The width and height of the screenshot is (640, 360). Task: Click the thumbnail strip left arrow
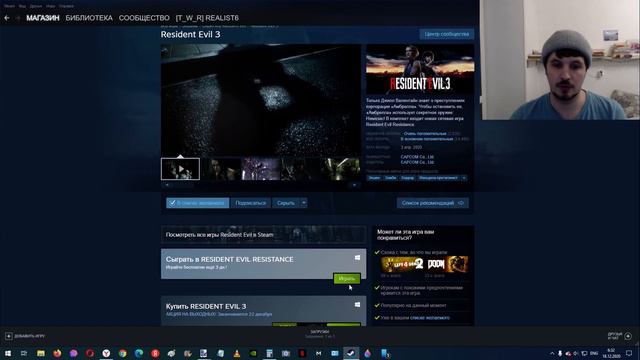(x=167, y=185)
